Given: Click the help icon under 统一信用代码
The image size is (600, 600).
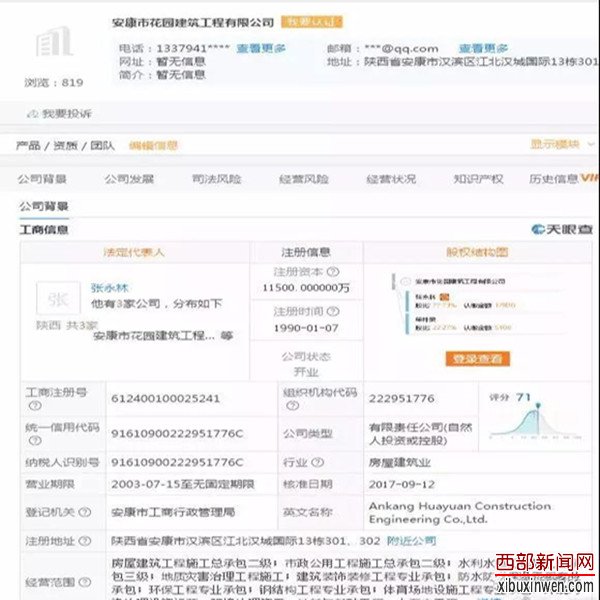Looking at the screenshot, I should tap(35, 441).
